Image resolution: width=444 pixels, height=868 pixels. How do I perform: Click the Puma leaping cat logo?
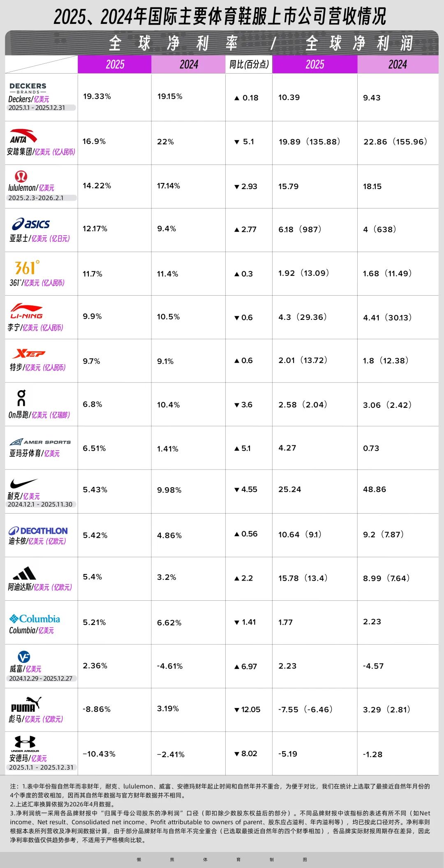coord(26,704)
